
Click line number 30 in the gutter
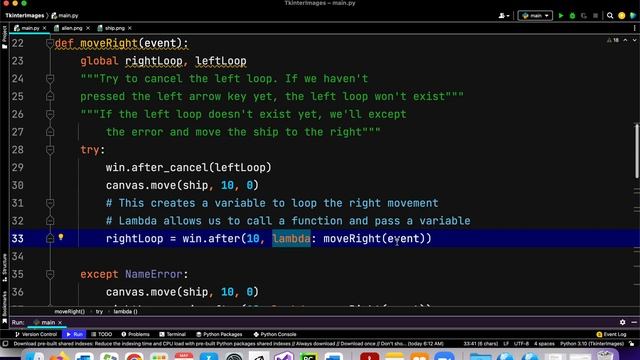click(x=18, y=185)
